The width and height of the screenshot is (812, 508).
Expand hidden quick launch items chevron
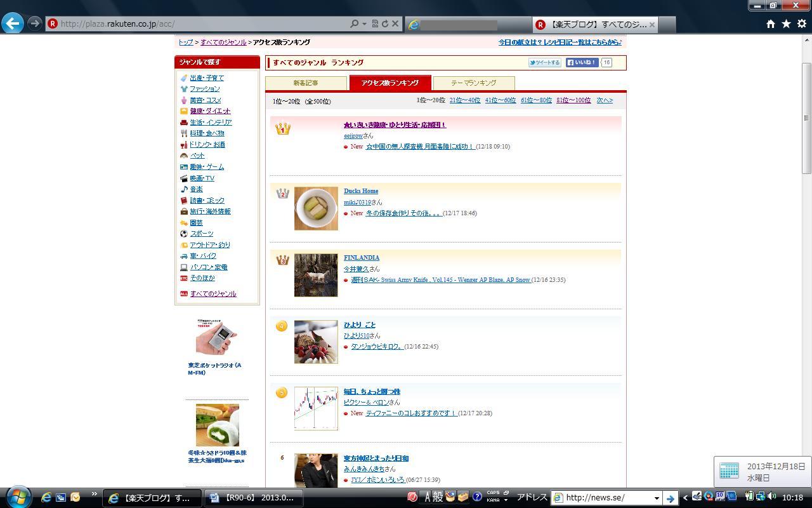[94, 494]
